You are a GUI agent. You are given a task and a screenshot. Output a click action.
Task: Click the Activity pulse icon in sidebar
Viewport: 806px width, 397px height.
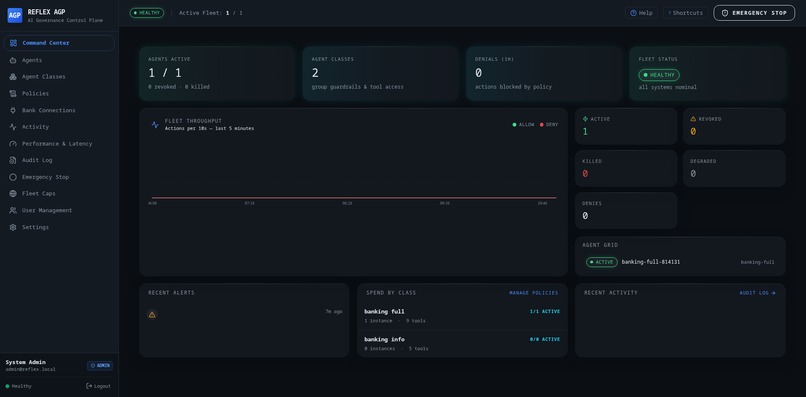point(13,127)
